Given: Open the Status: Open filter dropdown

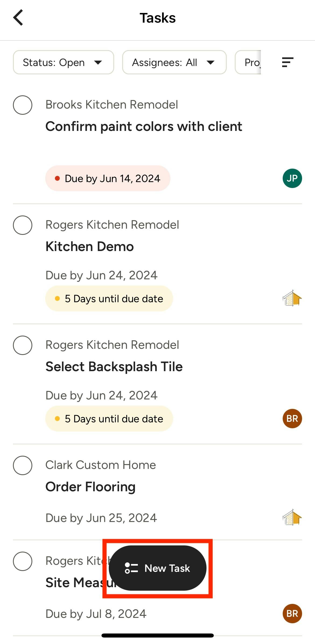Looking at the screenshot, I should point(63,62).
